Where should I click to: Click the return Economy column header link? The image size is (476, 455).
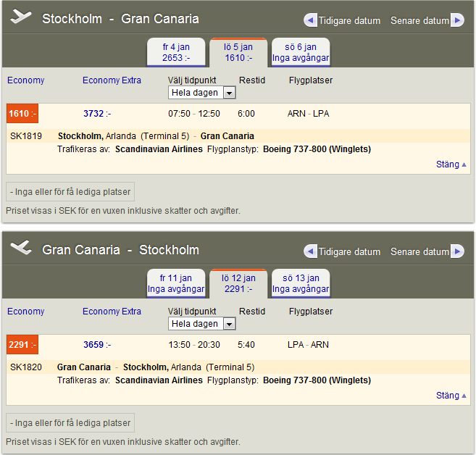pos(26,312)
